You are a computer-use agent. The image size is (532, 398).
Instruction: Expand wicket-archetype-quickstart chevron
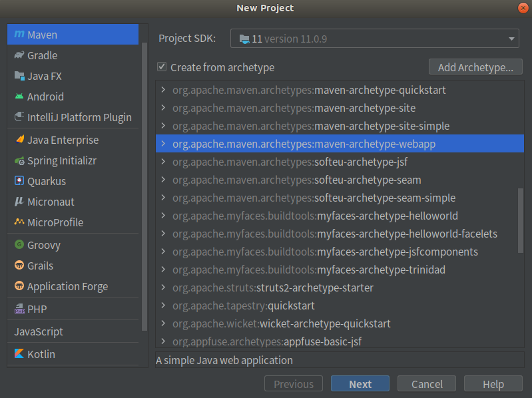point(163,323)
